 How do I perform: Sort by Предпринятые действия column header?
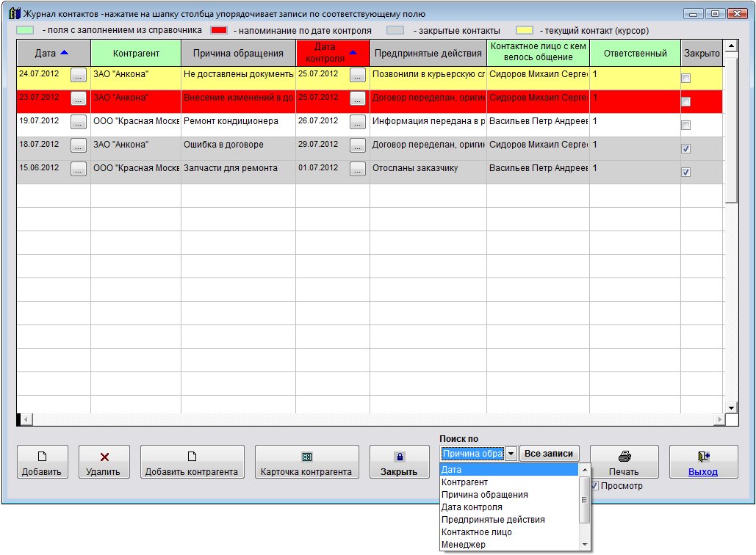pos(428,53)
